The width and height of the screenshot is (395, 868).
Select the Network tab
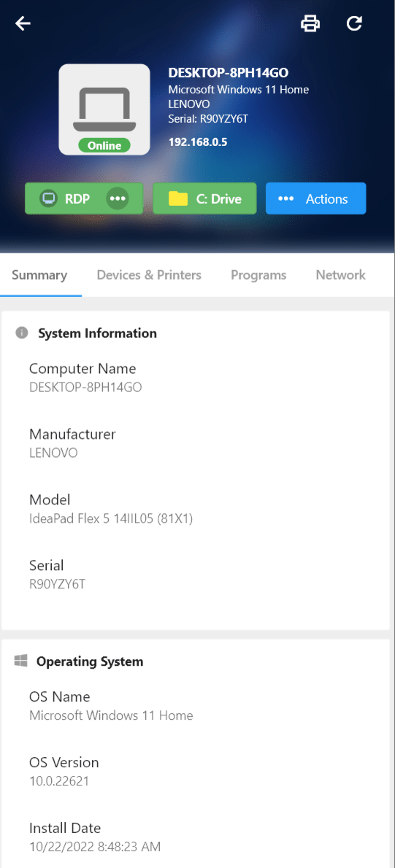click(x=341, y=275)
